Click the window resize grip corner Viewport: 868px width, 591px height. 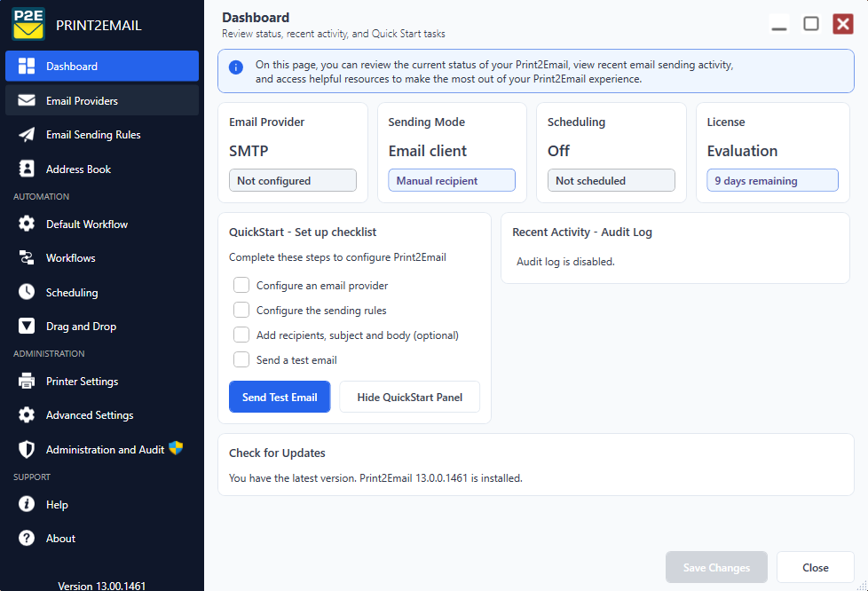click(x=863, y=586)
